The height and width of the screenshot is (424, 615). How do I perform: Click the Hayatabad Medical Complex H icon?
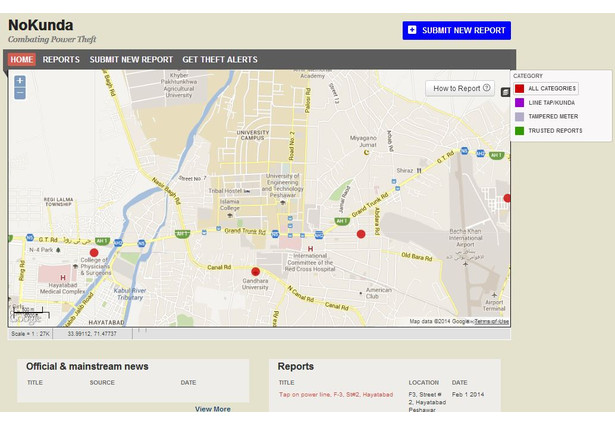(x=63, y=277)
